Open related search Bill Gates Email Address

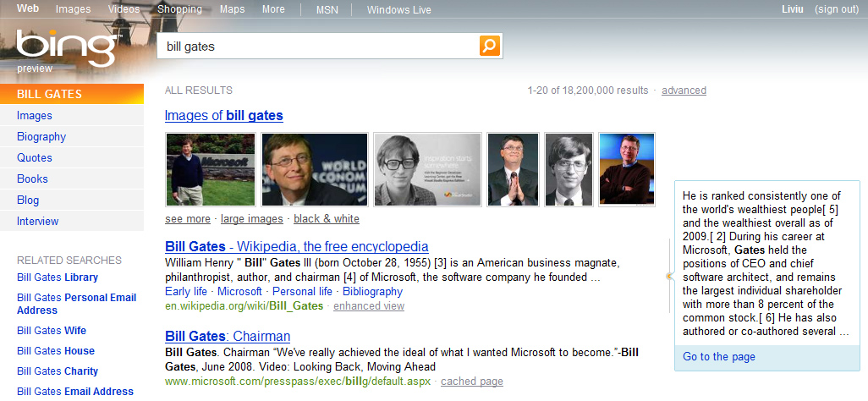[x=75, y=392]
